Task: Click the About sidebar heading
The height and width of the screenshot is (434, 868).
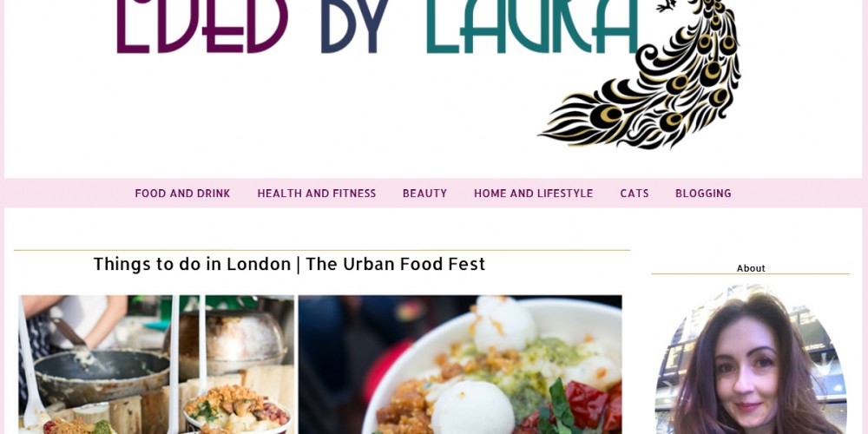Action: point(751,268)
